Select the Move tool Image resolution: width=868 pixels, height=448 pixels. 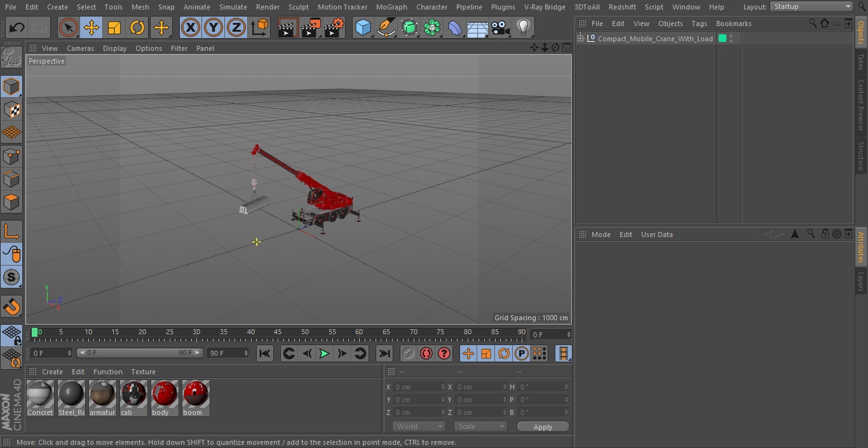[92, 27]
